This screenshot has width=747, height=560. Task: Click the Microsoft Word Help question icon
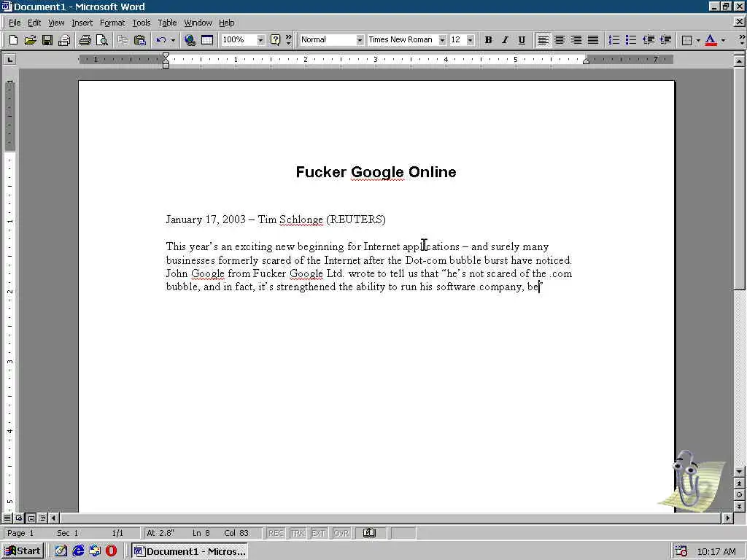275,40
